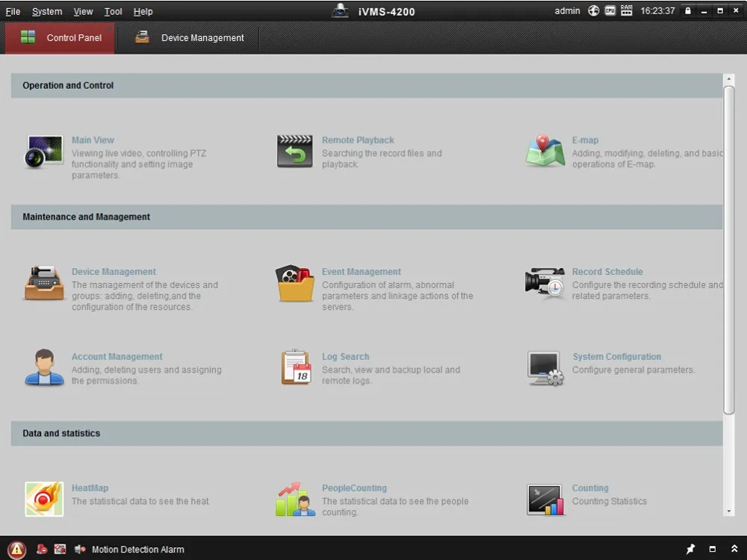Open the Device Management tray icon in Maintenance section
Viewport: 747px width, 560px height.
click(x=44, y=283)
